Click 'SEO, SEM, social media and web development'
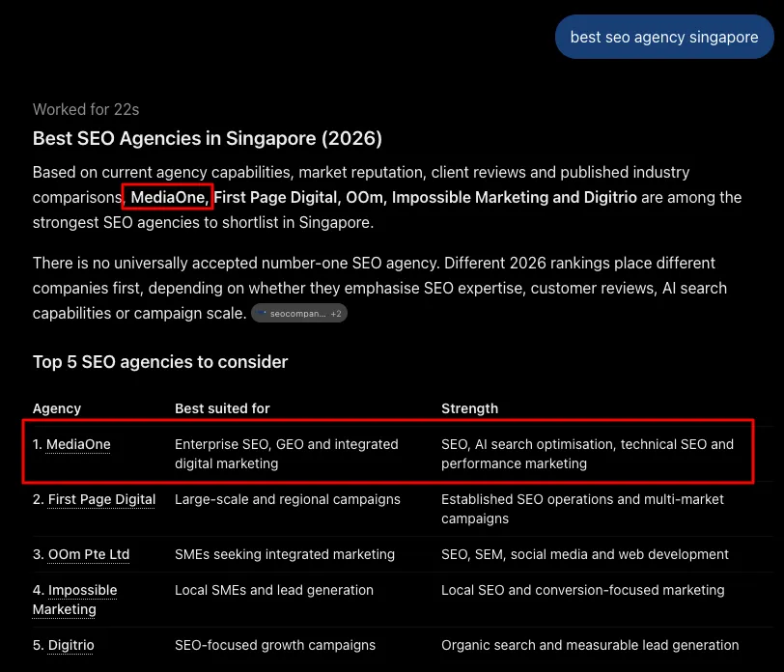The height and width of the screenshot is (672, 784). tap(584, 554)
